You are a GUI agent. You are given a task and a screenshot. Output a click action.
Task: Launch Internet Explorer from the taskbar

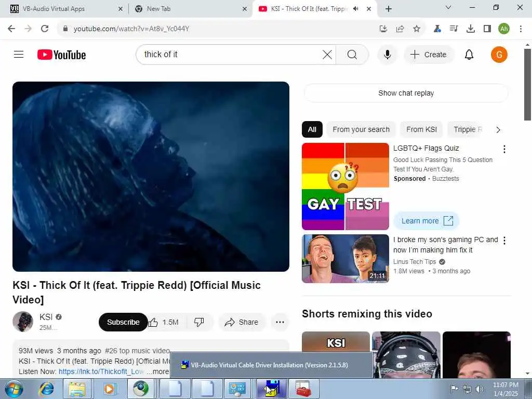pos(46,389)
